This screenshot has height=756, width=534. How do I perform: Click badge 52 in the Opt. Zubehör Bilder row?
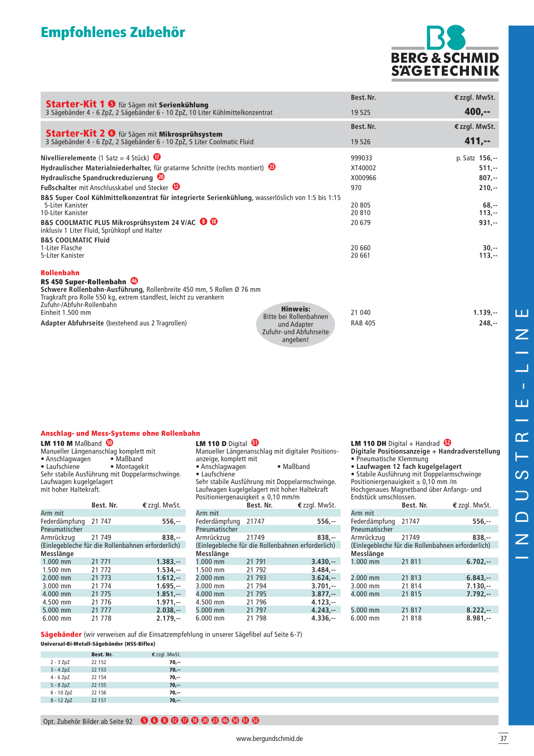coord(255,720)
